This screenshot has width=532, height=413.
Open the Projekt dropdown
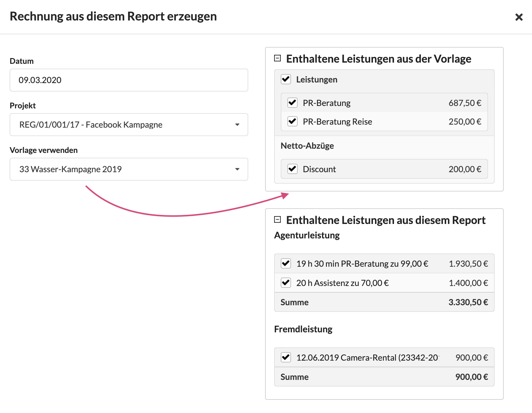tap(129, 125)
